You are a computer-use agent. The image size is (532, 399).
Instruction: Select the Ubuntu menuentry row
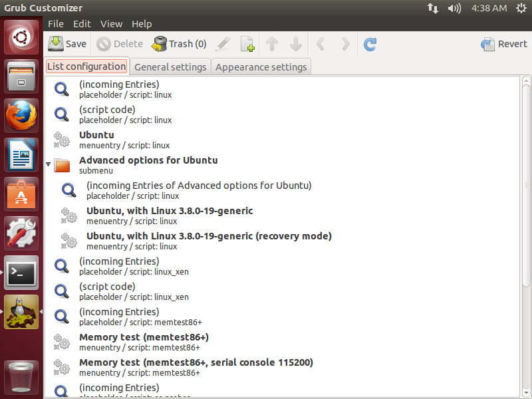[96, 140]
